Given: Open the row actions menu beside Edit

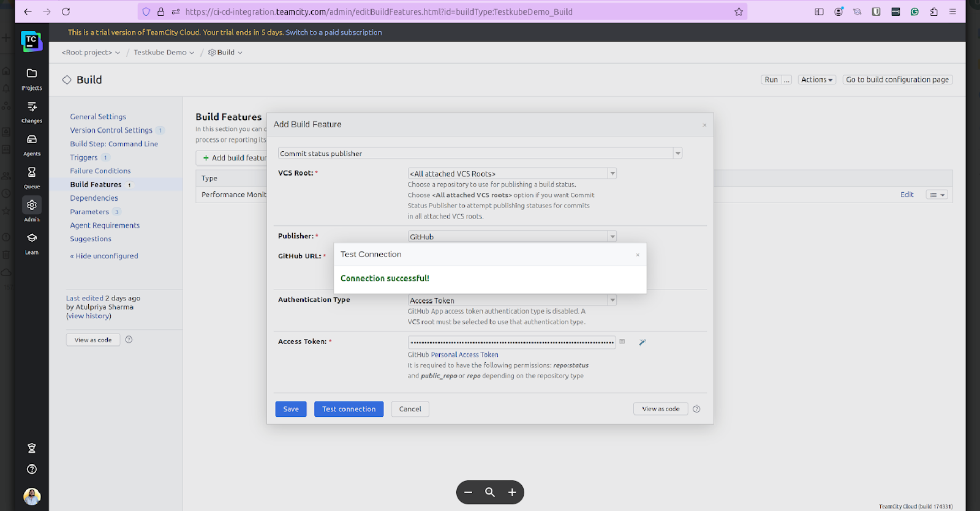Looking at the screenshot, I should click(x=937, y=195).
